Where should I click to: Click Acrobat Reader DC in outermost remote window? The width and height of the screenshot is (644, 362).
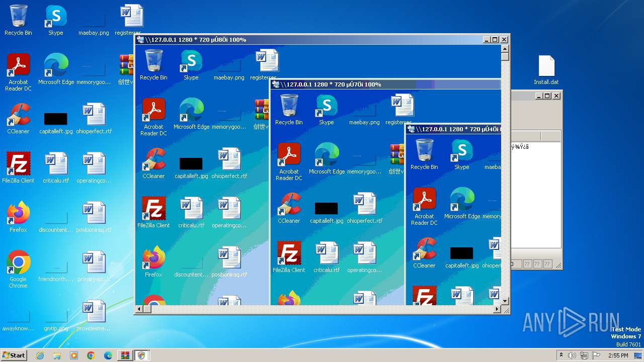click(x=153, y=117)
